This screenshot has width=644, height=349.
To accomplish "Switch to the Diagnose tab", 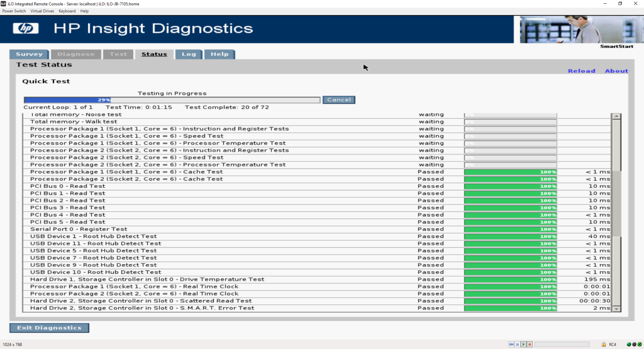I will (x=76, y=54).
